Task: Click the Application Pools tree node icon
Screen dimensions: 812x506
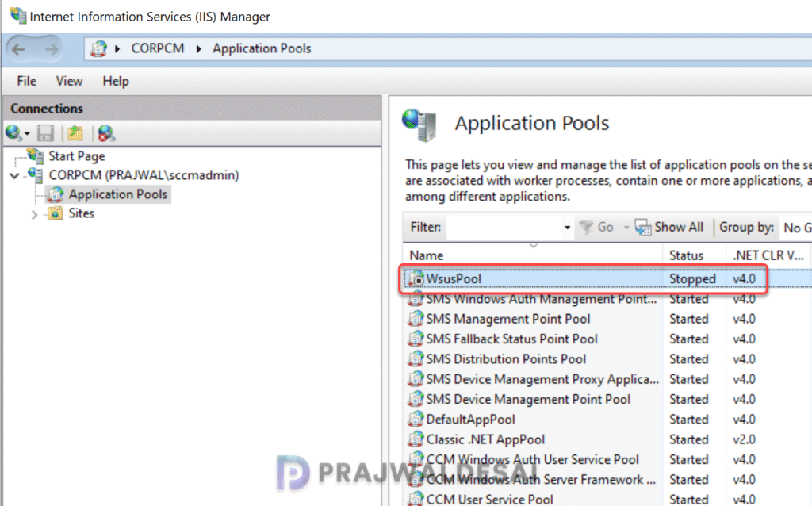Action: click(x=56, y=195)
